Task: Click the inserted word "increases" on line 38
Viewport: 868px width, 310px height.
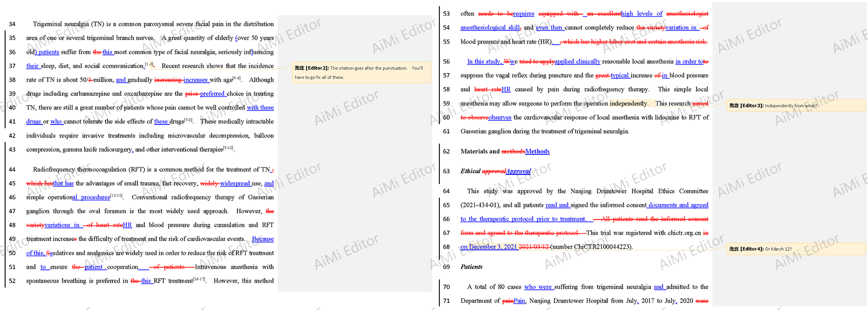Action: click(x=195, y=80)
